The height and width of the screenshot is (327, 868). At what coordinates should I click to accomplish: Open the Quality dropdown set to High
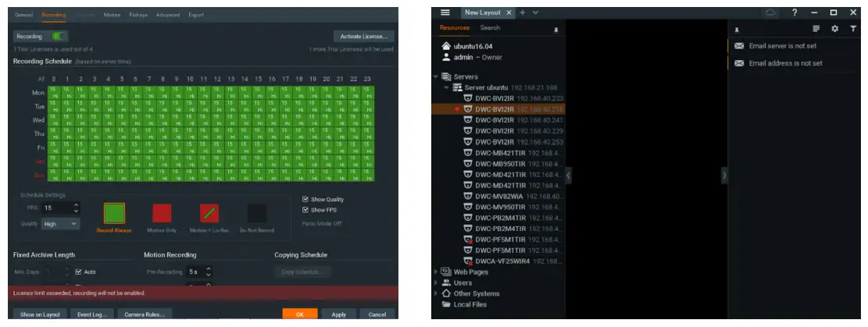coord(60,224)
